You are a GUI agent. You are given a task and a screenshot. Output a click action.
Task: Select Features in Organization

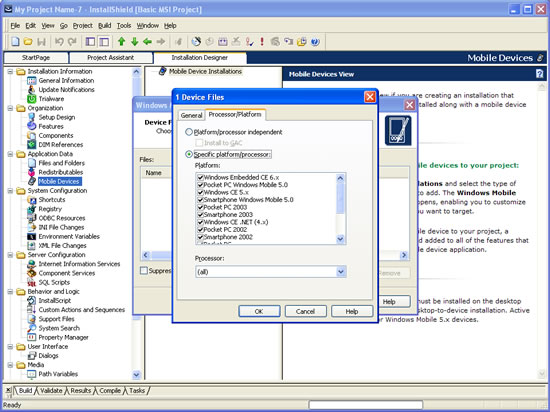click(x=51, y=126)
